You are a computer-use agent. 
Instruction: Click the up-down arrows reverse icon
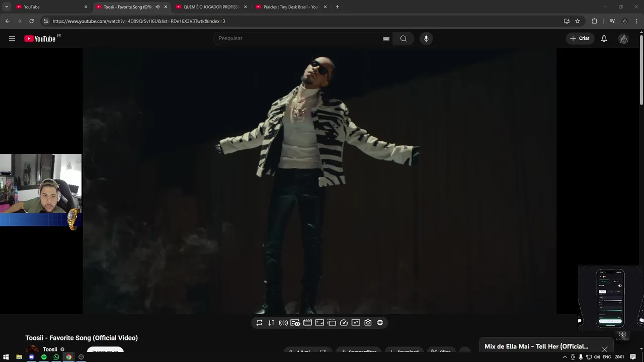click(271, 323)
